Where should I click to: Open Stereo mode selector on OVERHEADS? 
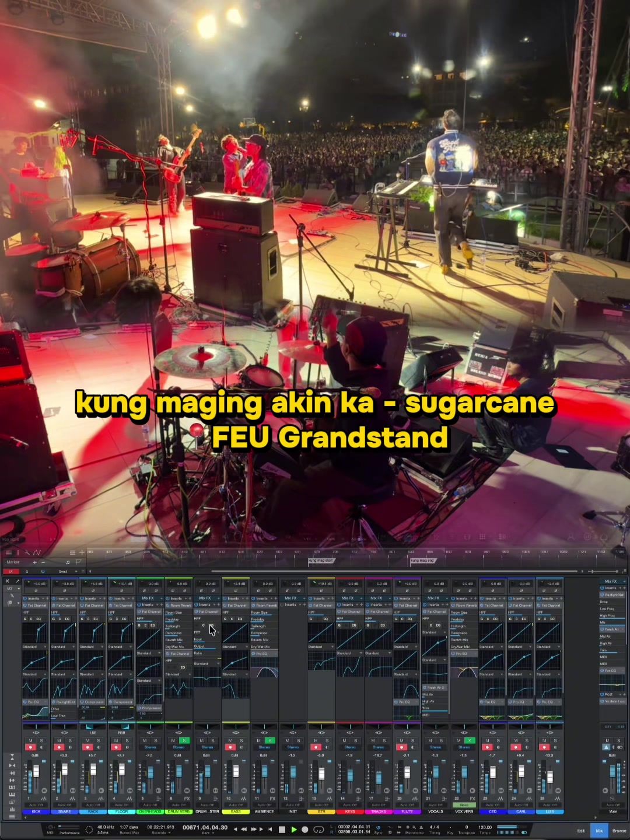150,747
